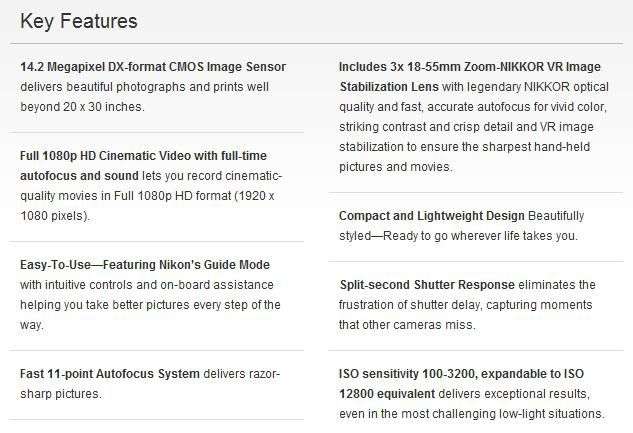Click the intuitive controls and on-board assistance text

coord(147,285)
